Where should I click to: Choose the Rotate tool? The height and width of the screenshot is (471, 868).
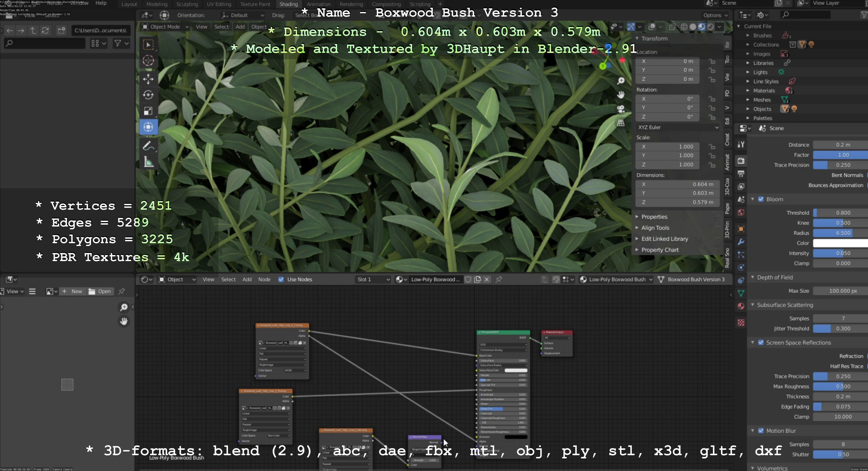(148, 95)
